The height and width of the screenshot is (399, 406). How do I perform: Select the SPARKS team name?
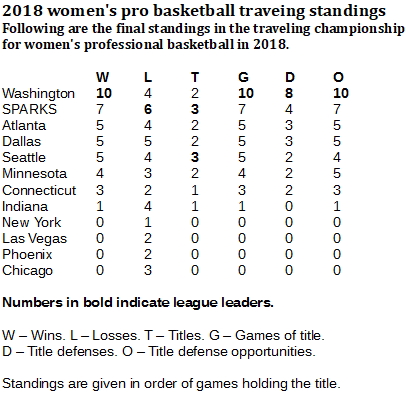29,109
